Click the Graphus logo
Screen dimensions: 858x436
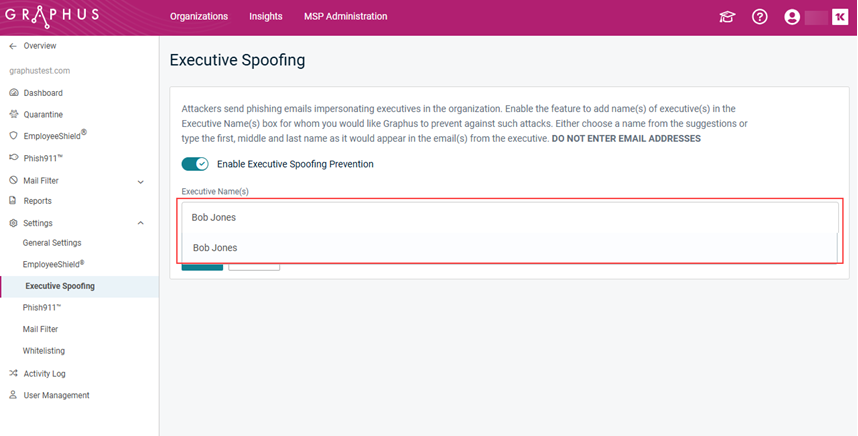tap(52, 16)
